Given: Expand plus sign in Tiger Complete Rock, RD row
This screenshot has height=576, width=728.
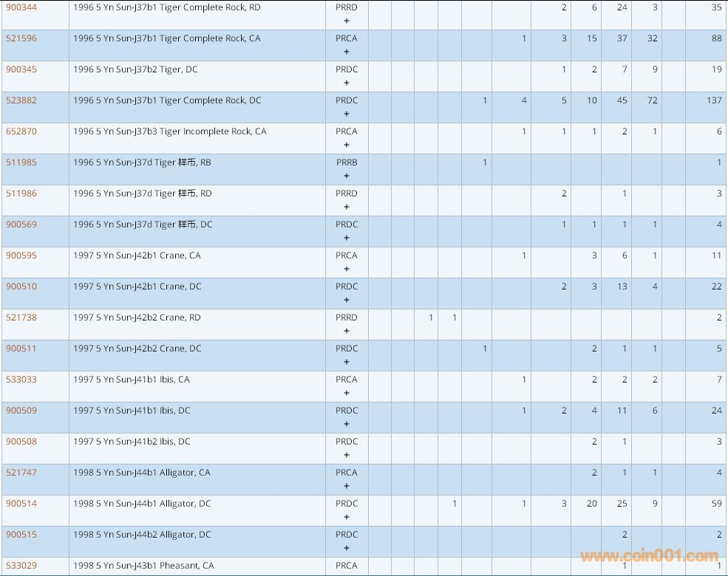Looking at the screenshot, I should coord(347,21).
